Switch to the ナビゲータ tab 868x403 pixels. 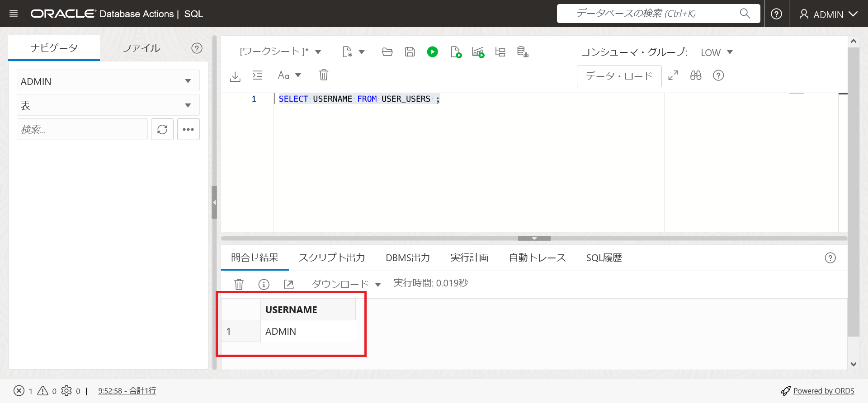54,48
